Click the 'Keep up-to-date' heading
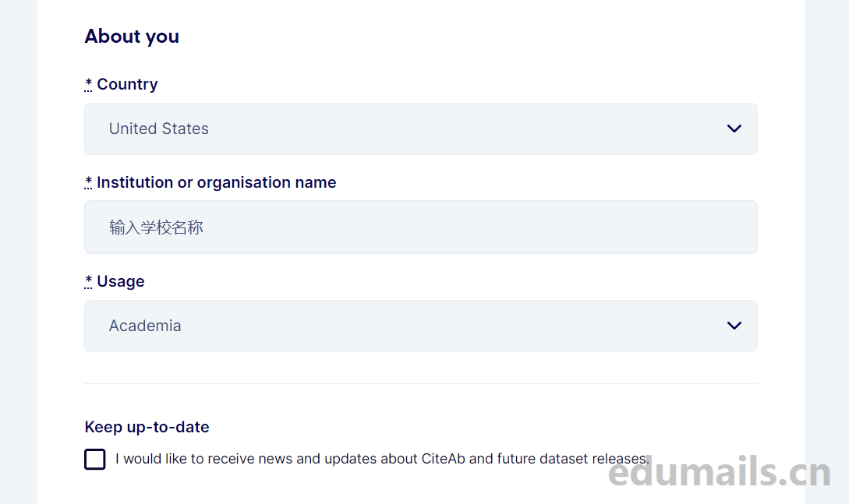This screenshot has height=504, width=849. tap(147, 427)
